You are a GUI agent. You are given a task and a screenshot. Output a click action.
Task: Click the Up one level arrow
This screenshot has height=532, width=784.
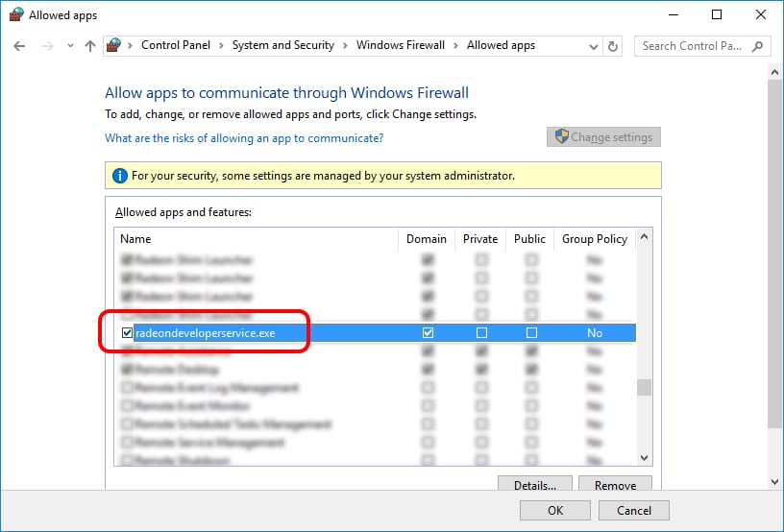[90, 46]
